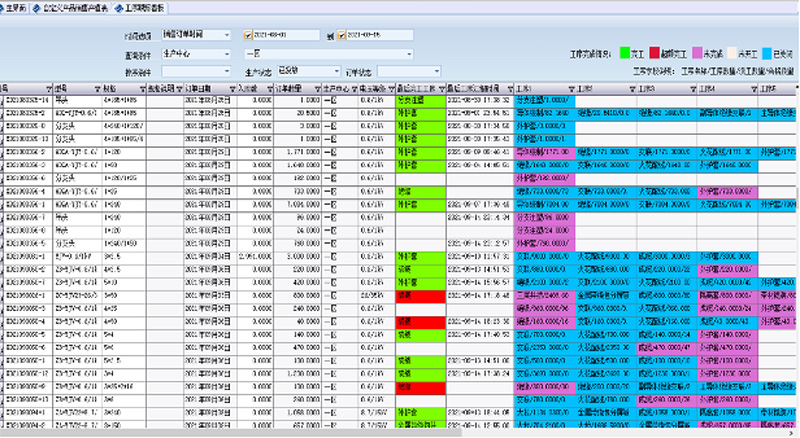The width and height of the screenshot is (800, 438).
Task: Select the order quantity cell 1,640.0000
Action: point(297,165)
